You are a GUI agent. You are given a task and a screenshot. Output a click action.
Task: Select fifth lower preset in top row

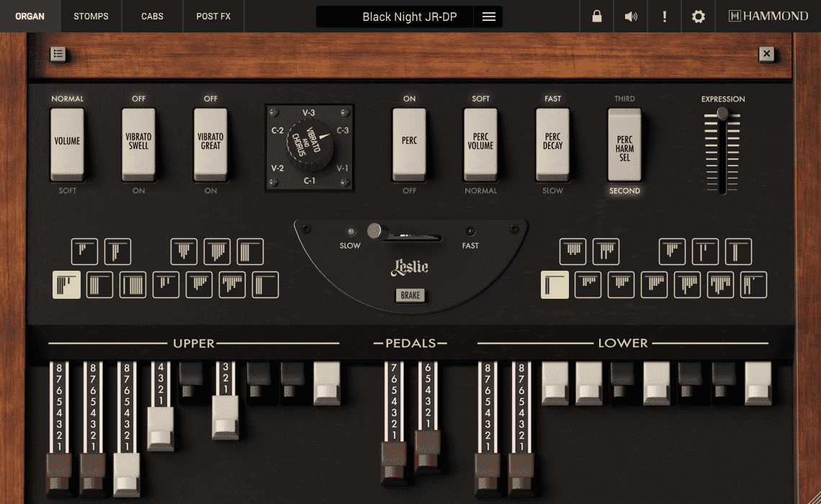[x=738, y=251]
